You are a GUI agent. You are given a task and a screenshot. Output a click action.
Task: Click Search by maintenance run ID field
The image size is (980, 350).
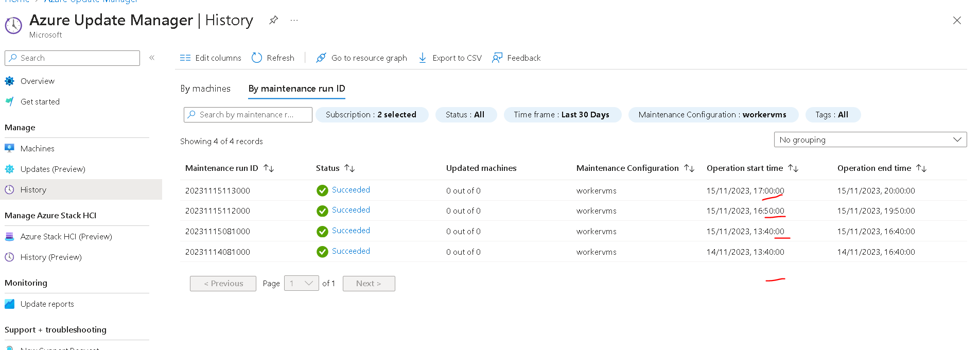point(248,115)
